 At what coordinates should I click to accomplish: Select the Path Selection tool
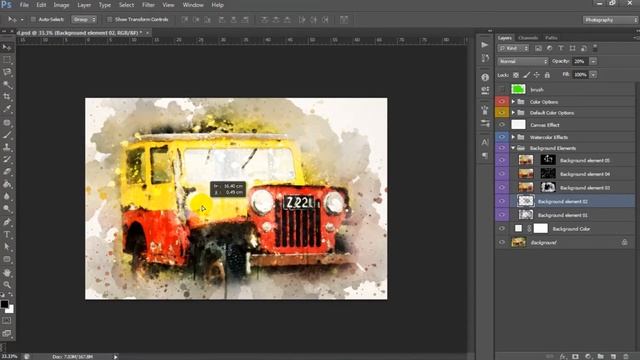click(x=7, y=247)
